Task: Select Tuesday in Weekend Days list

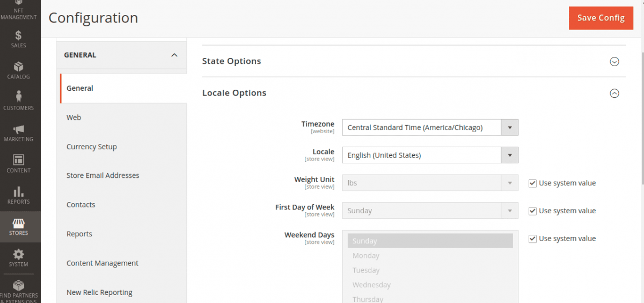Action: coord(430,270)
